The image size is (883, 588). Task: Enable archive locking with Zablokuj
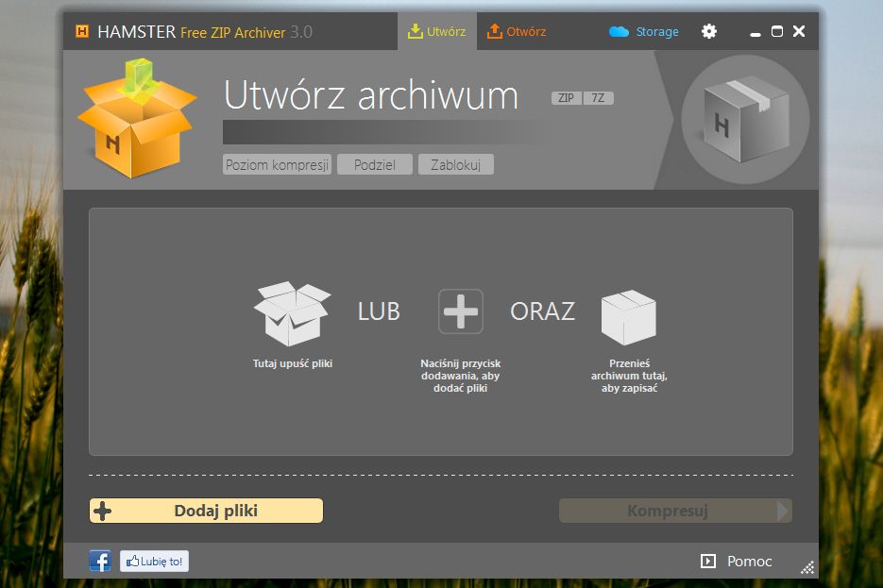click(x=456, y=163)
